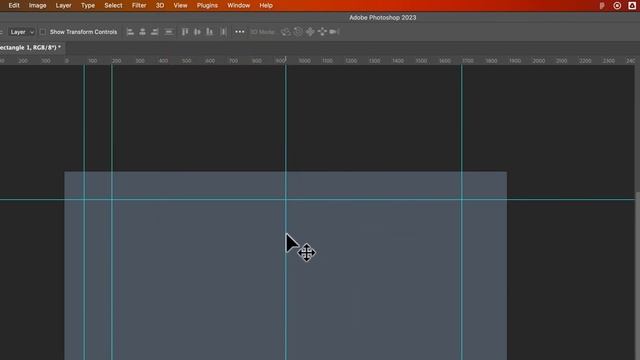Open the 3D menu
This screenshot has height=360, width=640.
point(160,6)
